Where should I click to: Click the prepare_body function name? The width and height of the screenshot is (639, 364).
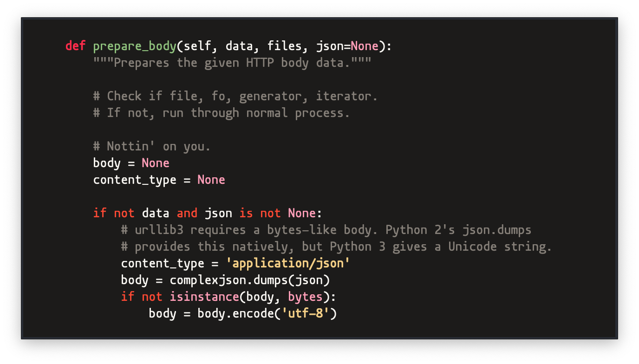click(135, 47)
